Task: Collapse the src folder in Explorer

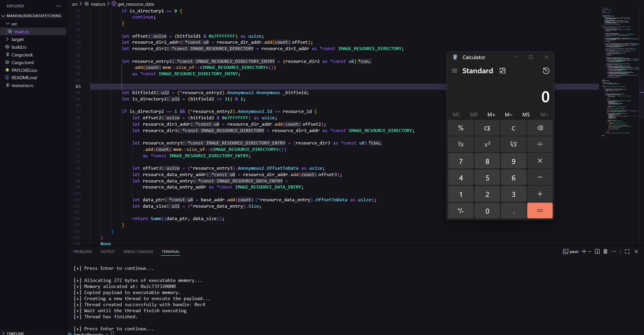Action: pyautogui.click(x=33, y=24)
